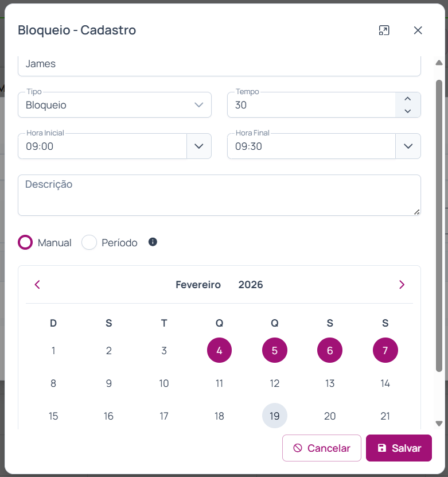
Task: Close the Bloqueio - Cadastro dialog
Action: 418,30
